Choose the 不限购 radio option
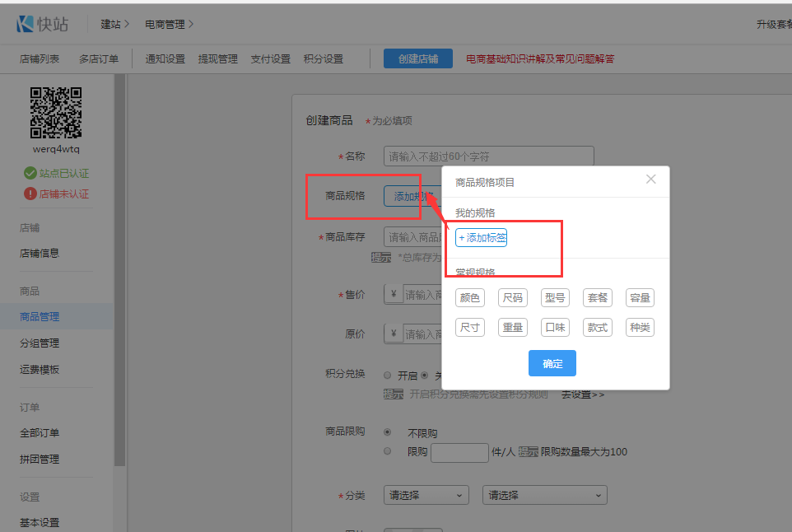The width and height of the screenshot is (792, 532). 388,432
